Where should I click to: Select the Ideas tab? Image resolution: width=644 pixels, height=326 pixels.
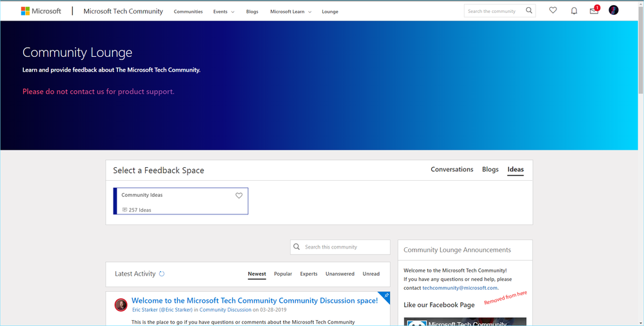pyautogui.click(x=516, y=169)
